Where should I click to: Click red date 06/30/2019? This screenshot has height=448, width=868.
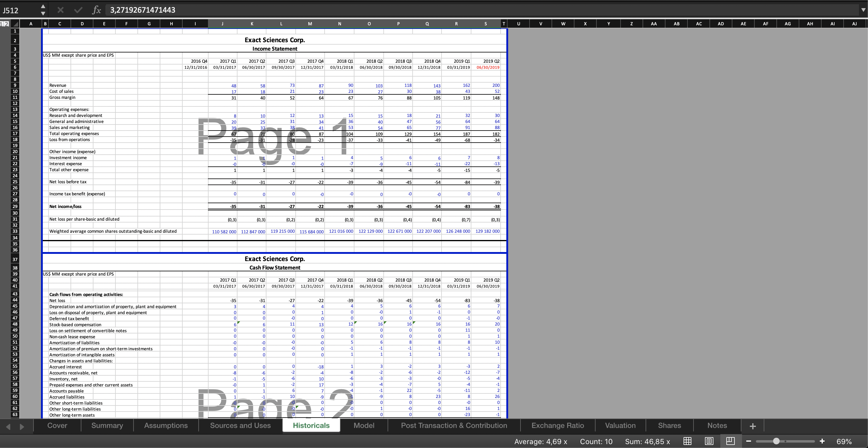point(488,68)
